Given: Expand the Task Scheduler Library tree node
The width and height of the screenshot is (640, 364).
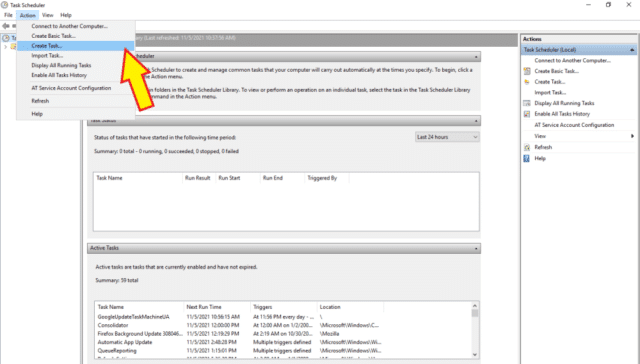Looking at the screenshot, I should coord(5,47).
